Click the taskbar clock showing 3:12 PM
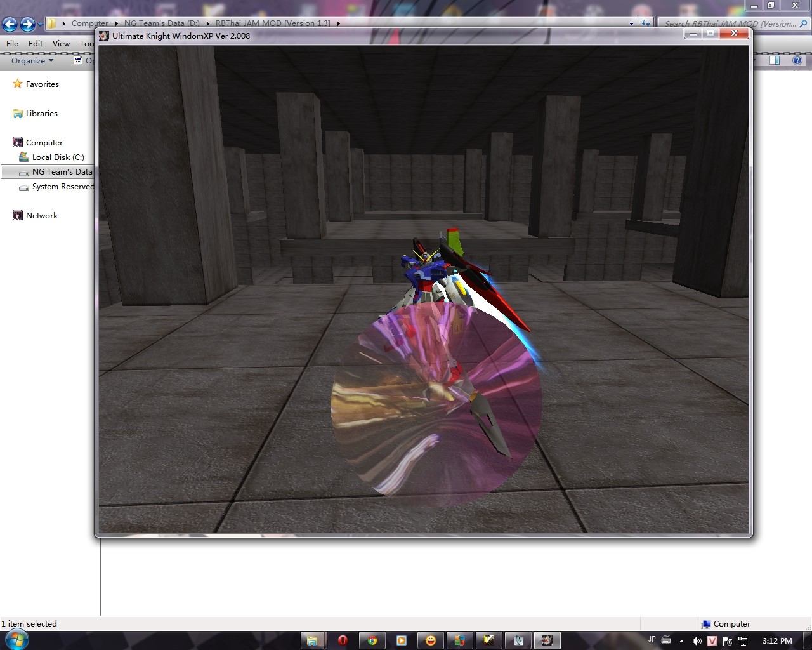 click(x=777, y=641)
